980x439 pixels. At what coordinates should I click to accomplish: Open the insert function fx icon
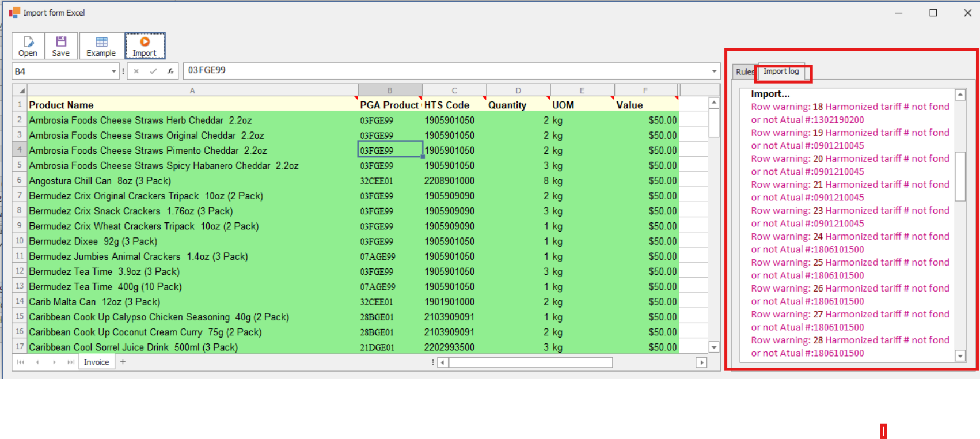pos(170,71)
